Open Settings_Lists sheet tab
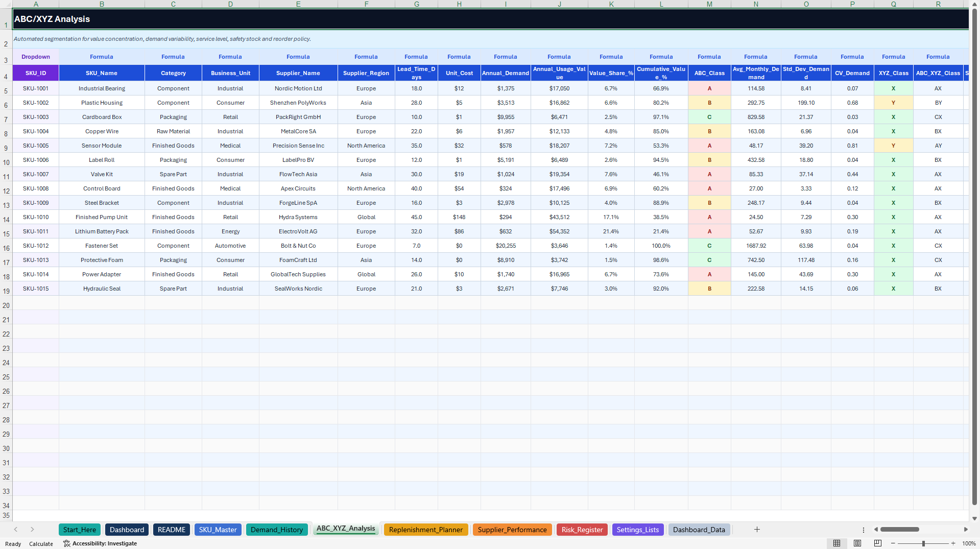This screenshot has height=549, width=980. 638,530
